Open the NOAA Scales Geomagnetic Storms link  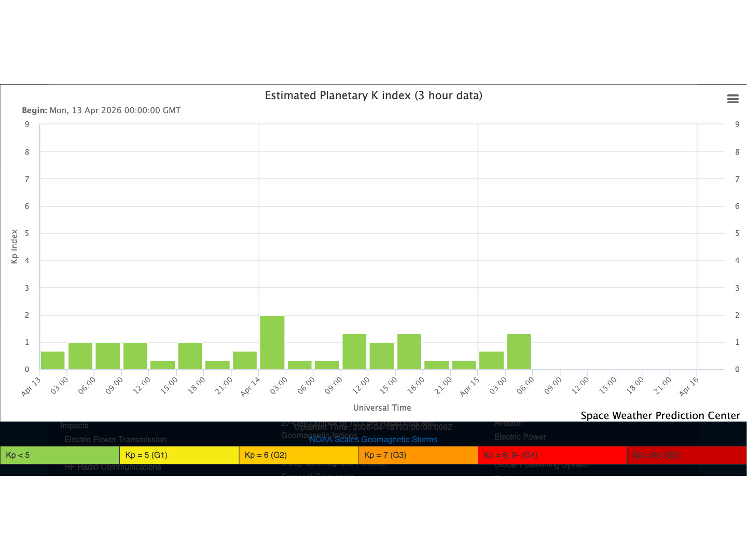[373, 440]
